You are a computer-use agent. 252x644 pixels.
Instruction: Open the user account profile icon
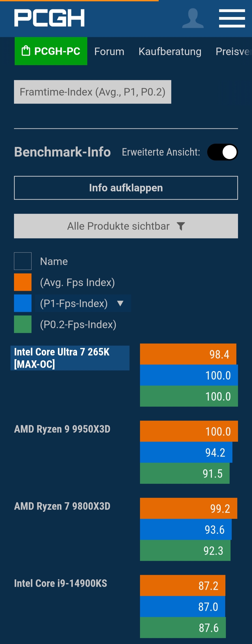point(193,18)
